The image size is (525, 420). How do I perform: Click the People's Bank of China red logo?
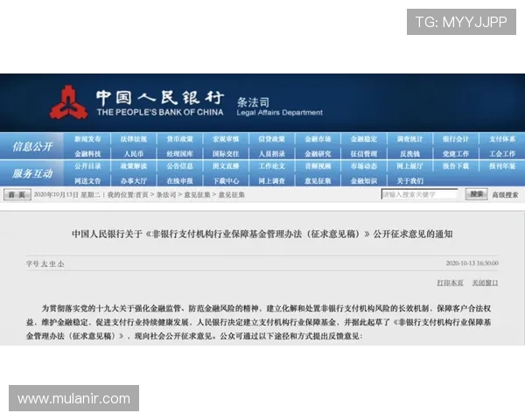click(x=69, y=102)
